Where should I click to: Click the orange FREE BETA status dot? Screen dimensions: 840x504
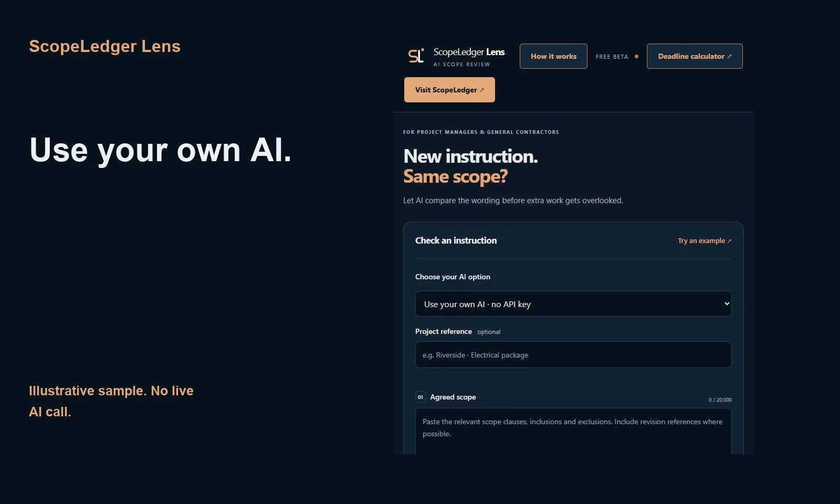pyautogui.click(x=636, y=56)
